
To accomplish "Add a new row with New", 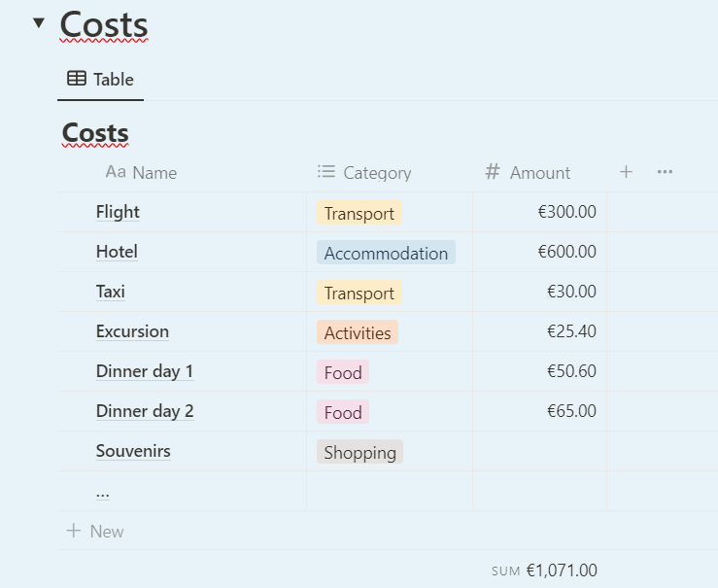I will pyautogui.click(x=95, y=532).
